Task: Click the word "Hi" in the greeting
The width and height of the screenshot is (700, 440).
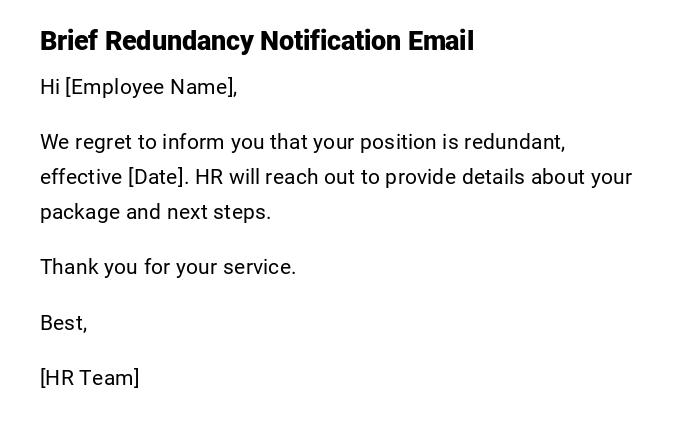Action: 50,87
